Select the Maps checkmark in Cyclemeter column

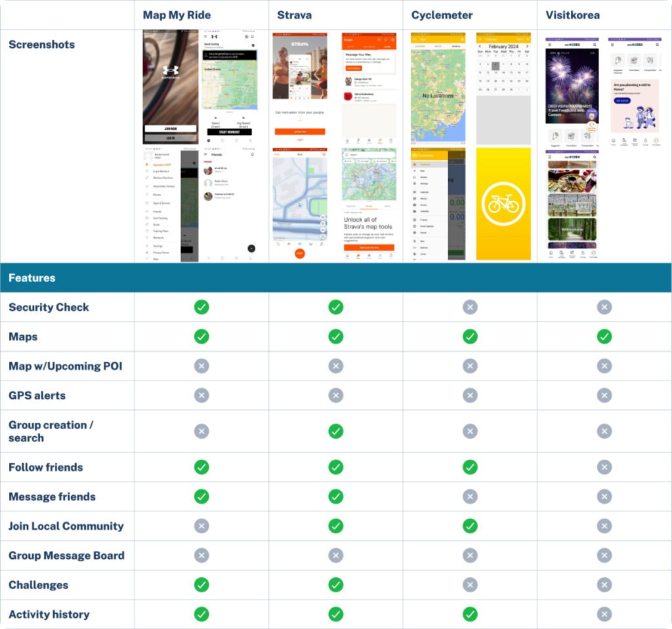pos(470,336)
